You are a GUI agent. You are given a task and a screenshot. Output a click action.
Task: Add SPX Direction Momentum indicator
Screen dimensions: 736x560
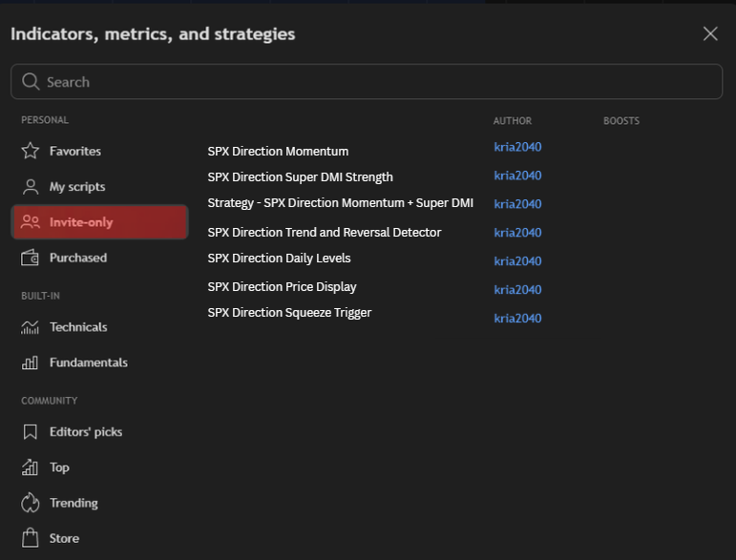pos(278,151)
